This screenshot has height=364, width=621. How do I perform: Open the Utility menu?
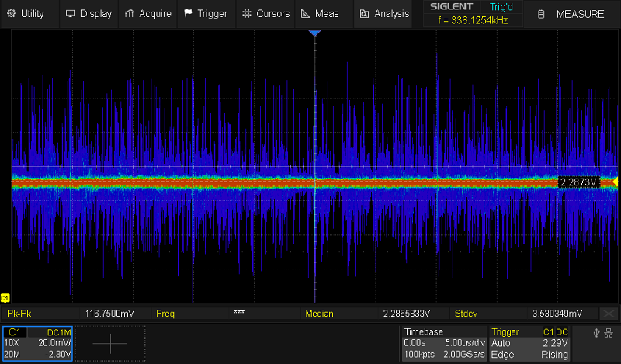point(26,13)
